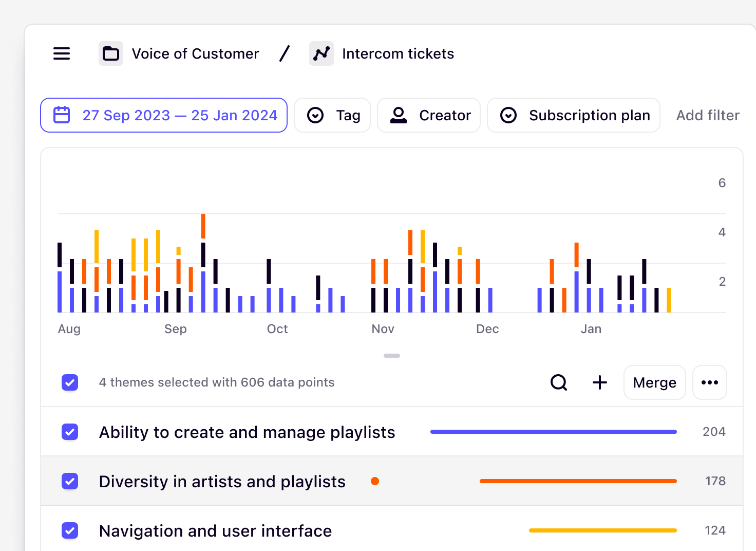Click the orange dot next to Diversity theme
This screenshot has height=551, width=756.
pyautogui.click(x=375, y=481)
